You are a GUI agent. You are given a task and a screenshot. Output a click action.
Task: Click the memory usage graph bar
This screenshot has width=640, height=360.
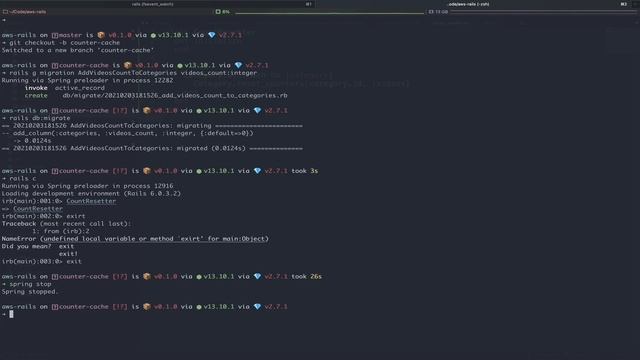(543, 12)
